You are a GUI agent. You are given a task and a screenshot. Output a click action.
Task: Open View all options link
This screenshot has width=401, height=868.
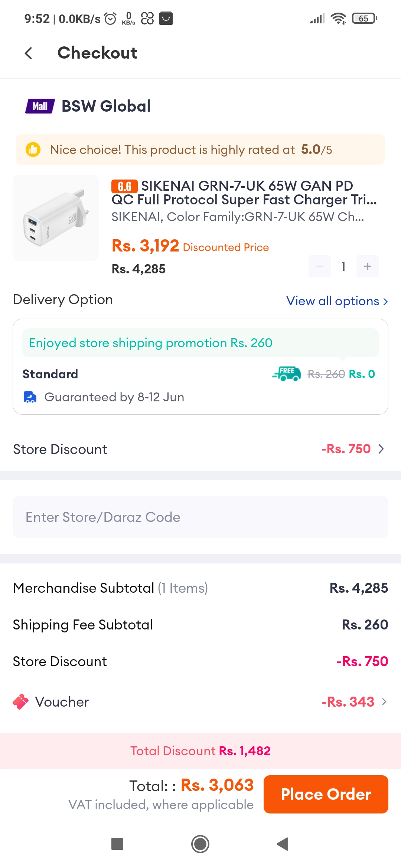[x=337, y=301]
